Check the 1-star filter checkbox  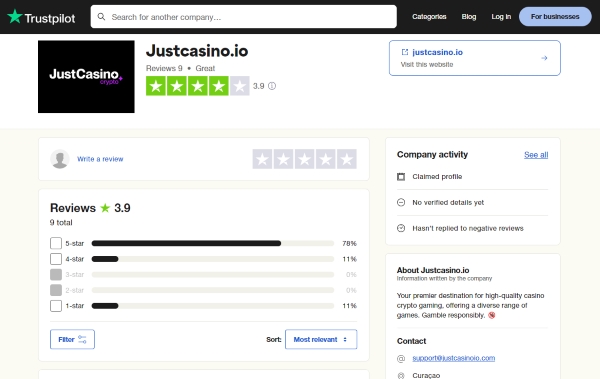pos(56,306)
